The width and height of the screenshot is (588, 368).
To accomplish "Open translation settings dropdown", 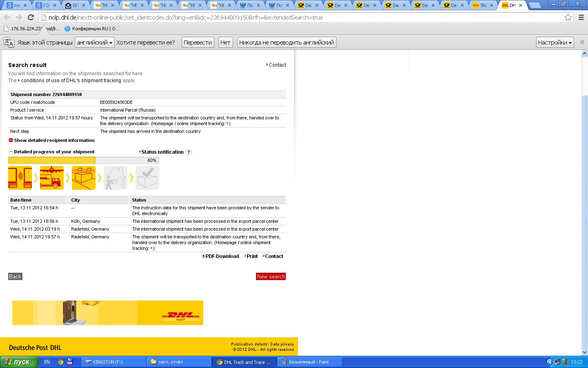I will click(555, 43).
